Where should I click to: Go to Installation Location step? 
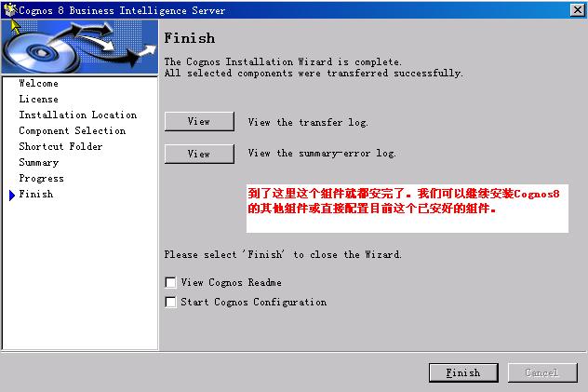(78, 115)
